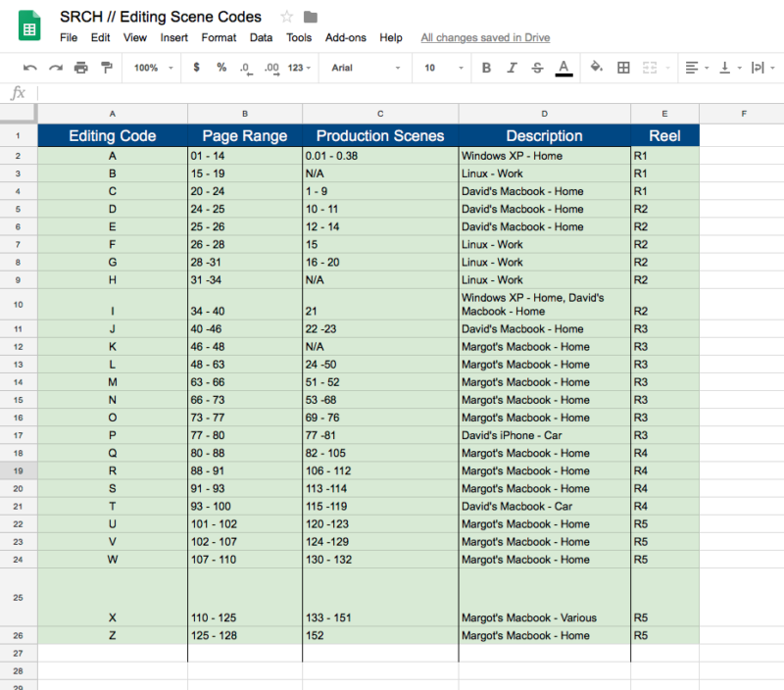Open the Format menu
The width and height of the screenshot is (784, 690).
[x=219, y=37]
